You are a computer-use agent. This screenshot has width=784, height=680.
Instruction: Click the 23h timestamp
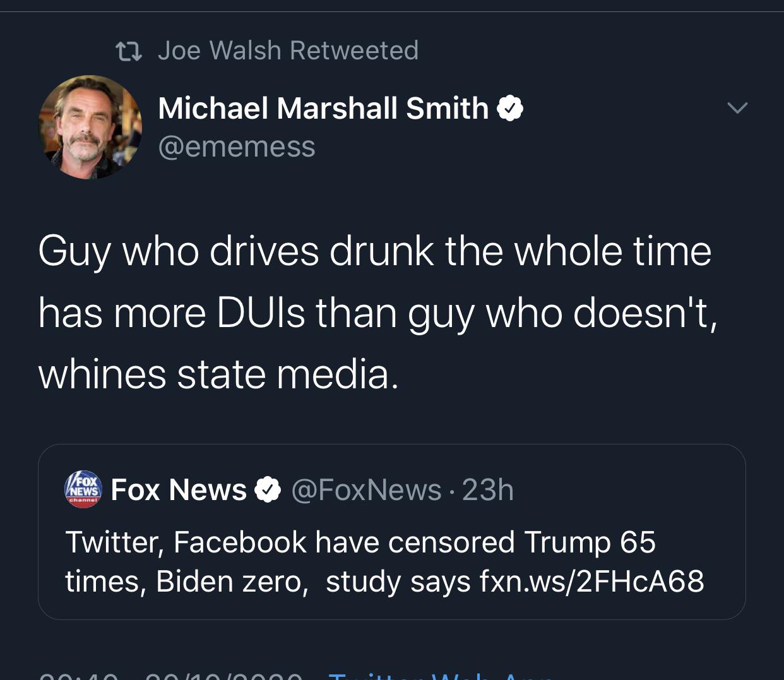[x=488, y=490]
